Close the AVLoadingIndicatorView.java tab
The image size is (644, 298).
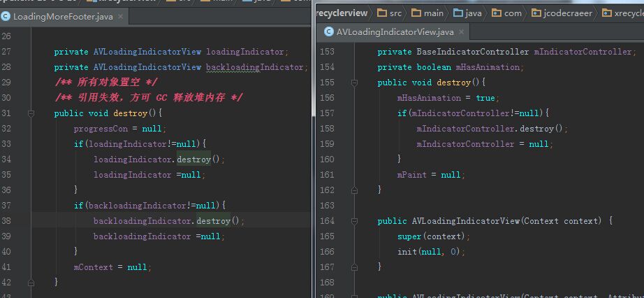click(461, 32)
